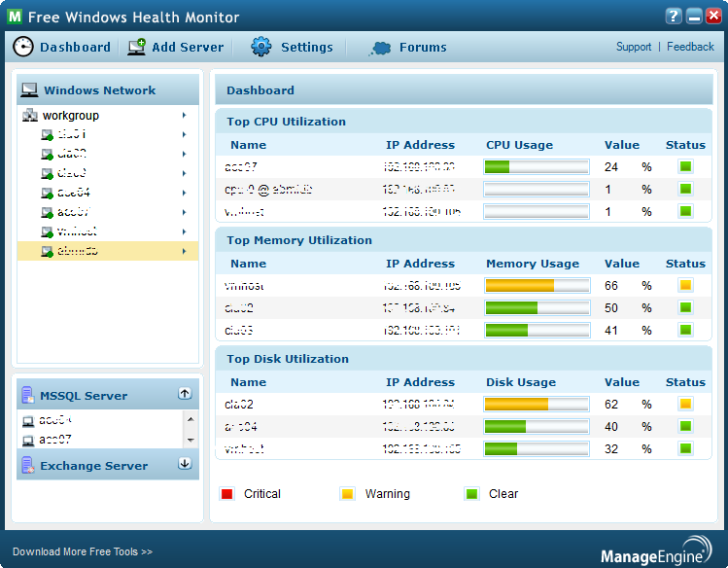Click the 24% CPU usage bar

coord(537,166)
